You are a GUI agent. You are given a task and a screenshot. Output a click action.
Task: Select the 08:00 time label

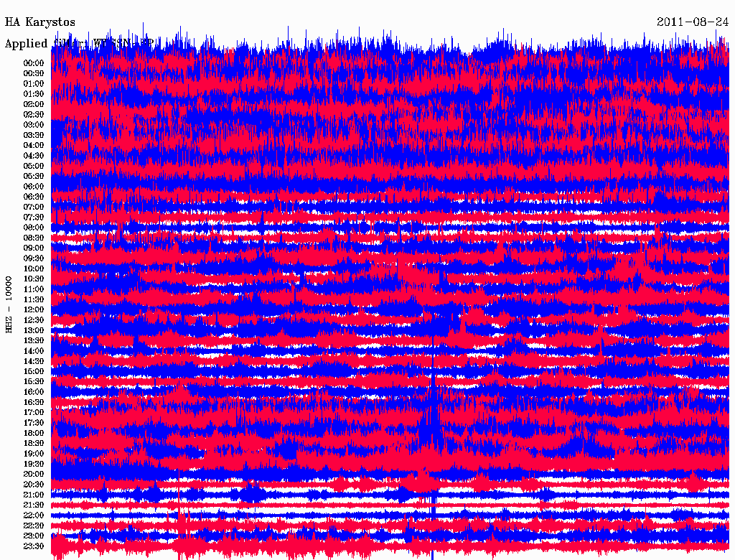34,228
